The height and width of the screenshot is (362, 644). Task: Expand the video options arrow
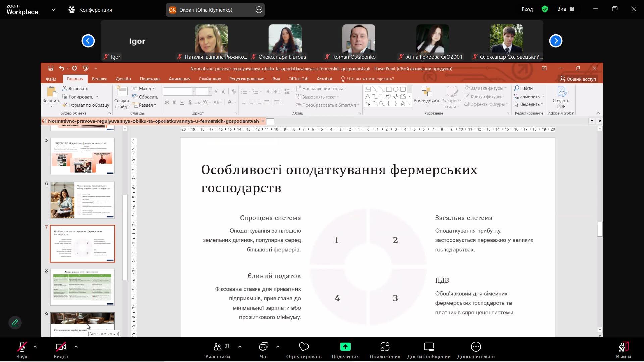76,347
